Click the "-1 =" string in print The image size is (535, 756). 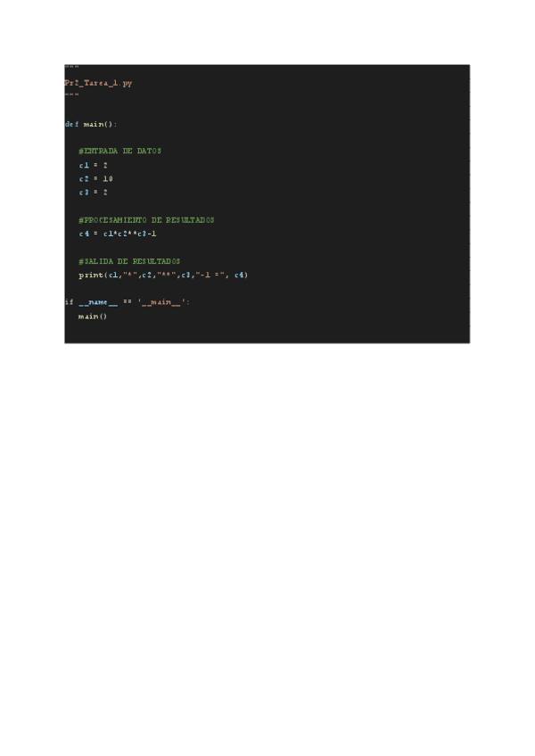(x=210, y=275)
